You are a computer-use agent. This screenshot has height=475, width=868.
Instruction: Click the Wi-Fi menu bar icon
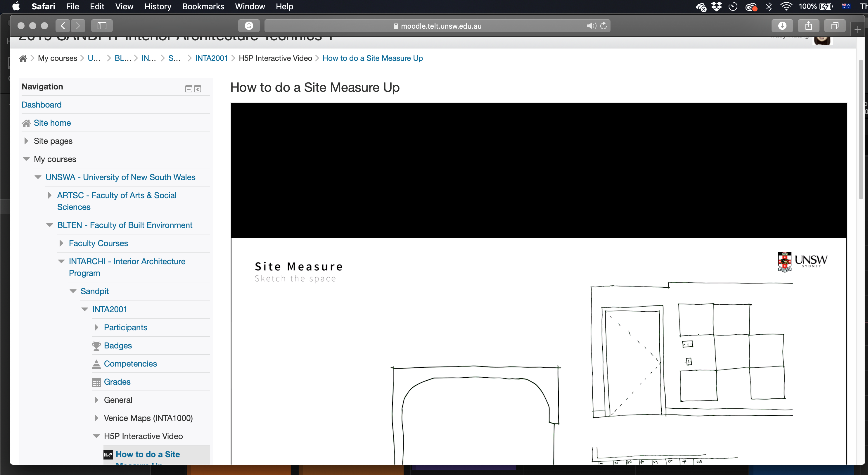[786, 6]
